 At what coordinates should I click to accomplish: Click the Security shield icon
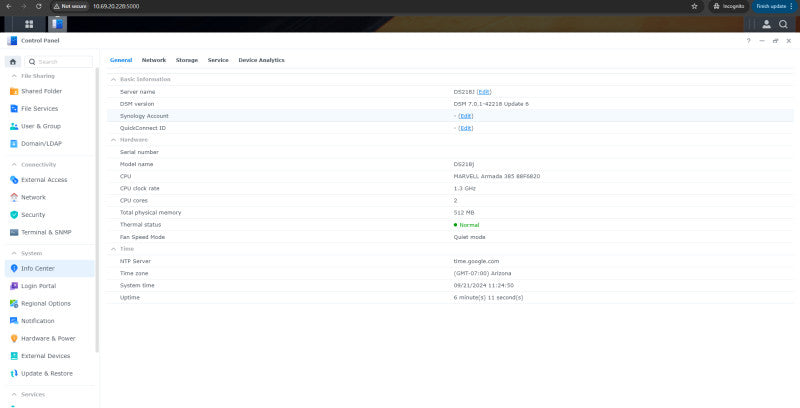[14, 215]
